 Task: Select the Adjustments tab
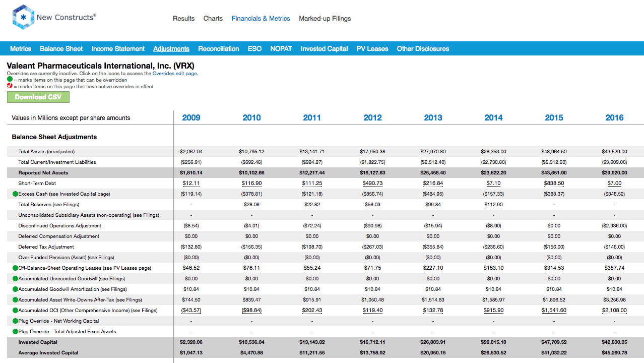coord(171,49)
